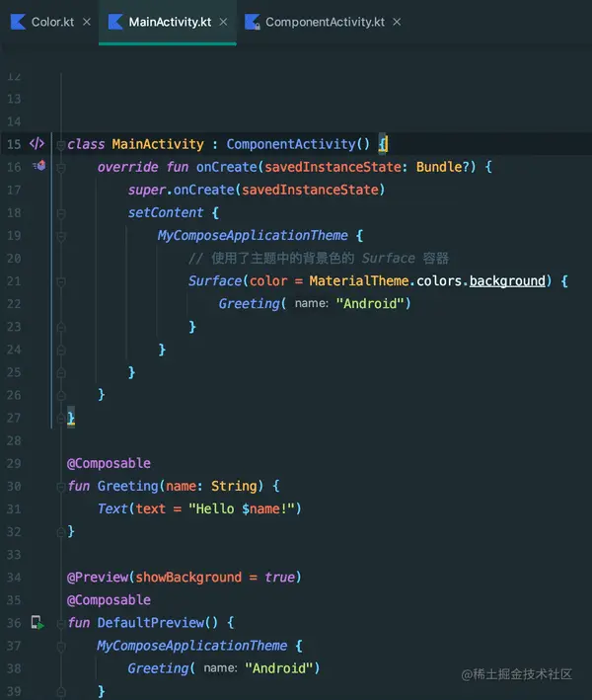
Task: Open the Color.kt tab
Action: click(x=50, y=22)
